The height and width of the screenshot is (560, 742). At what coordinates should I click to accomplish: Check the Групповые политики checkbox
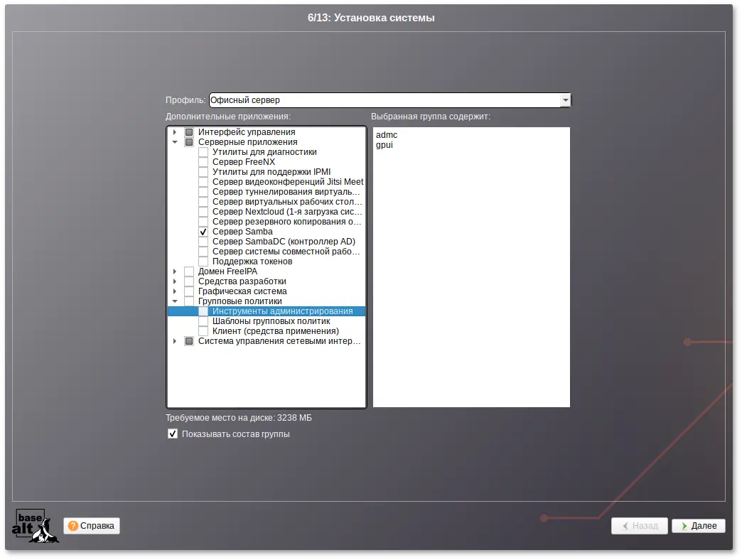189,301
